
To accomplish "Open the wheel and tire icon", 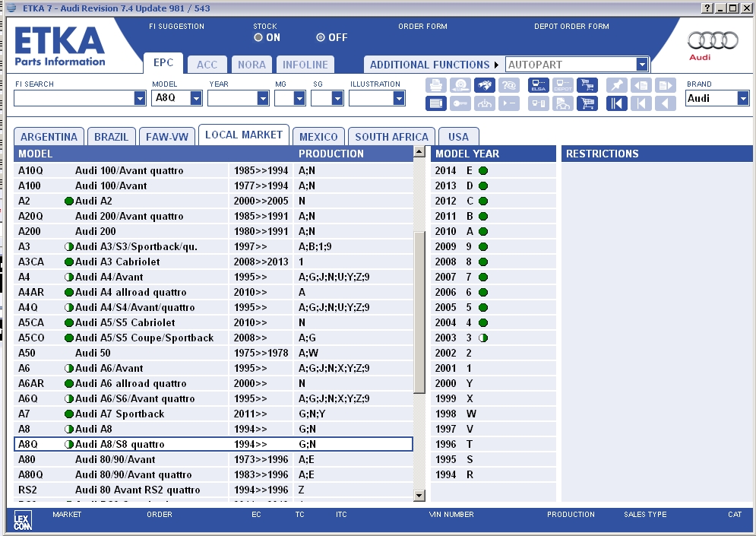I will point(460,85).
